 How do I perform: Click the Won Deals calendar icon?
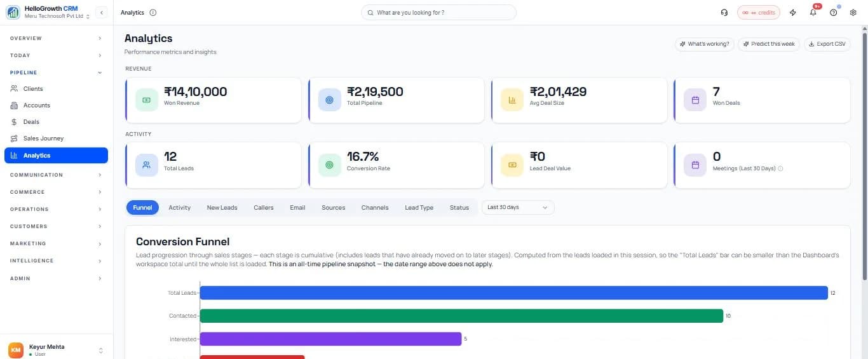pyautogui.click(x=695, y=100)
